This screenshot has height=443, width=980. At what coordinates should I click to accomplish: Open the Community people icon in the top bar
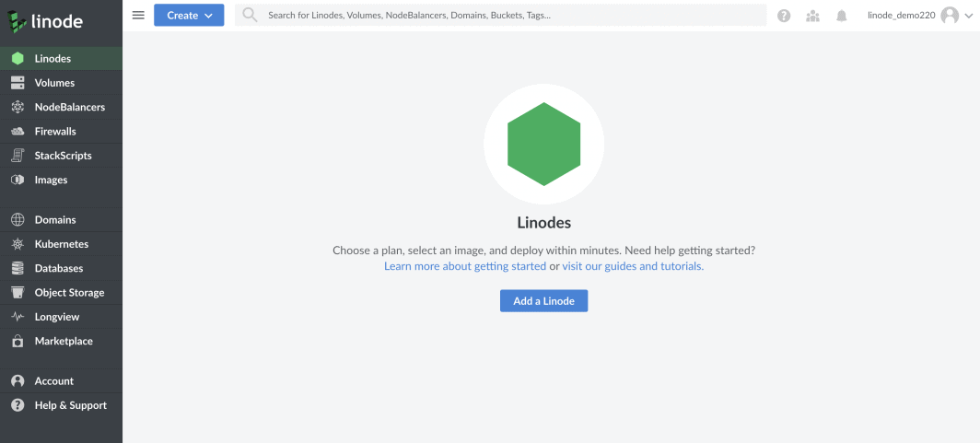tap(812, 16)
